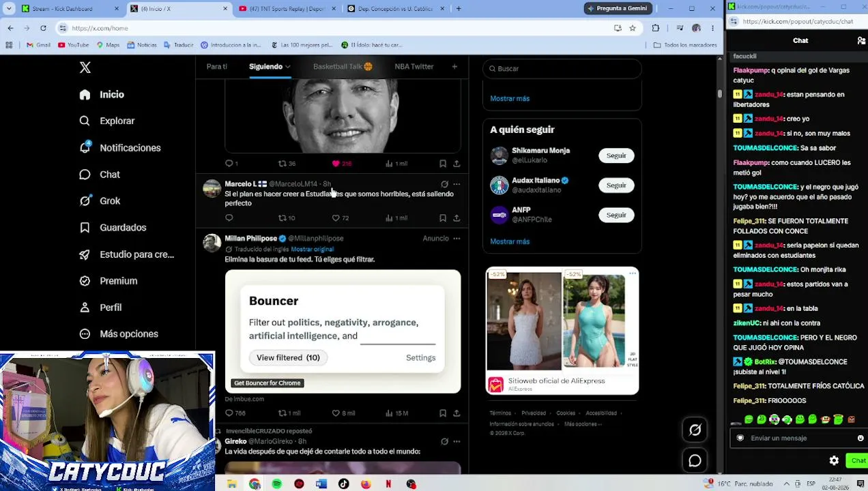Open Todos los marcadores folder
The width and height of the screenshot is (868, 491).
(x=684, y=45)
